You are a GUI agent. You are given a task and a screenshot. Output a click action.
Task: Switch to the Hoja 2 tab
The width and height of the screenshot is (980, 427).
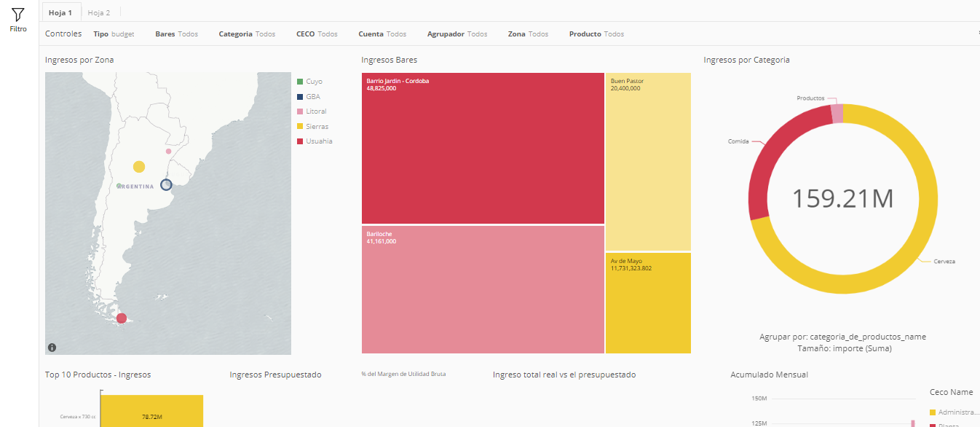(99, 12)
